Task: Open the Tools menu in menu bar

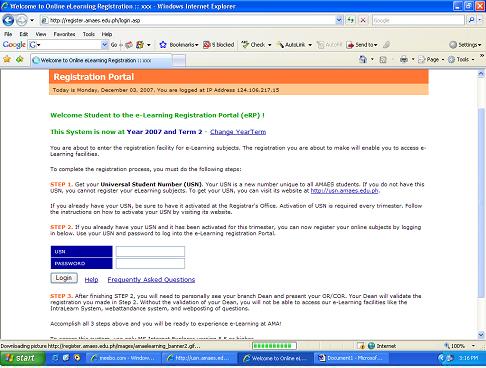Action: point(89,34)
